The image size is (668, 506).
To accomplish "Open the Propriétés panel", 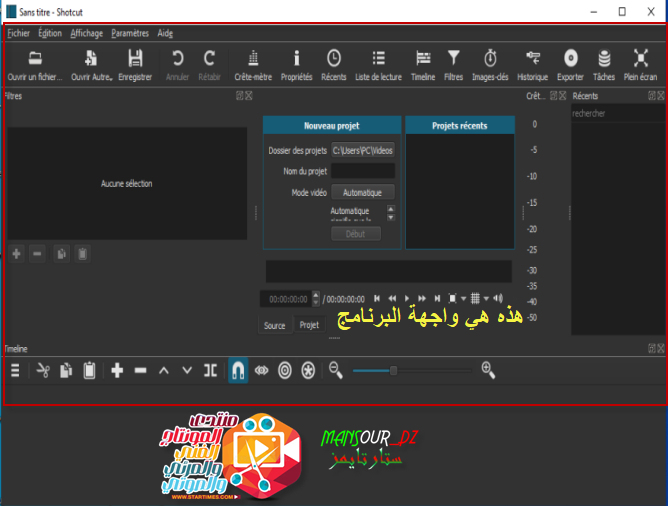I will pos(297,65).
